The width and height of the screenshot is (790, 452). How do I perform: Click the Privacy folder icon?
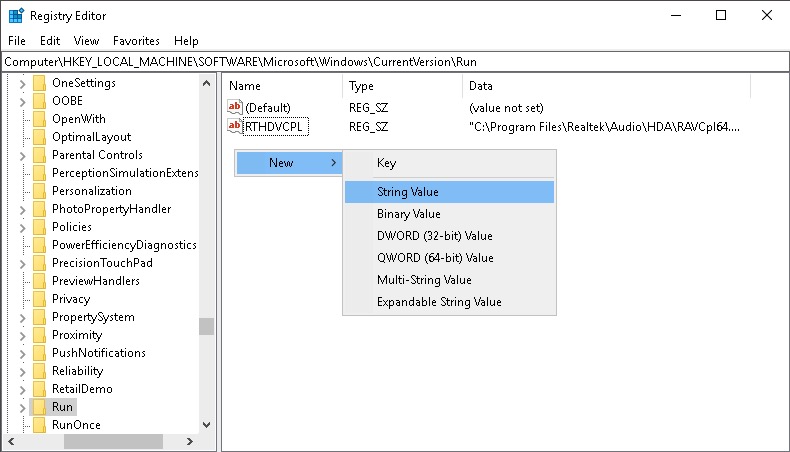point(39,299)
